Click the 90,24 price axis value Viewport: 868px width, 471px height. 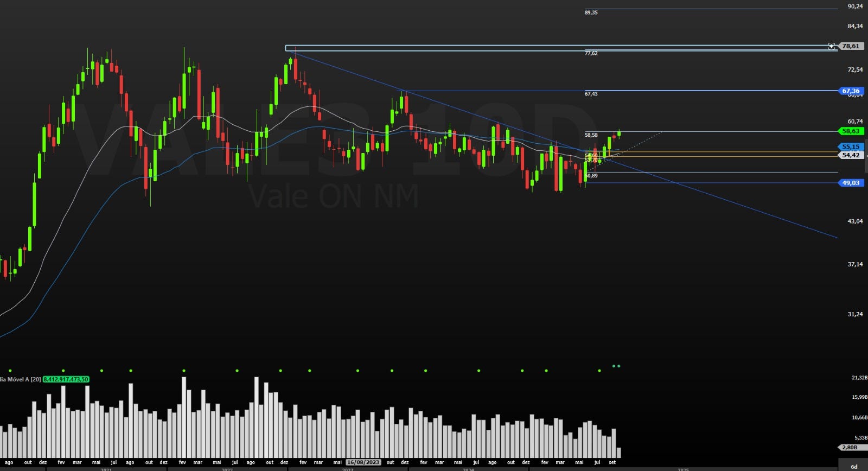[x=855, y=7]
